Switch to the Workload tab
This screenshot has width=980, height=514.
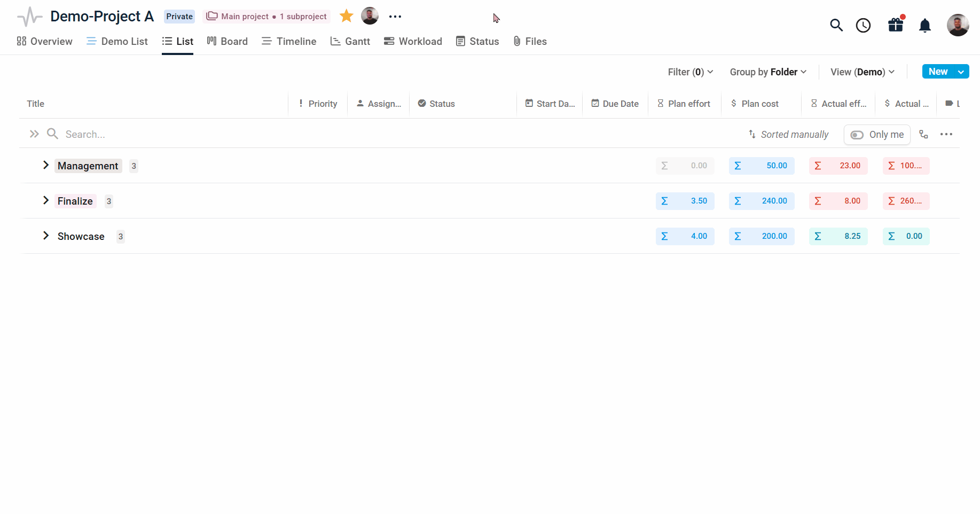coord(413,41)
